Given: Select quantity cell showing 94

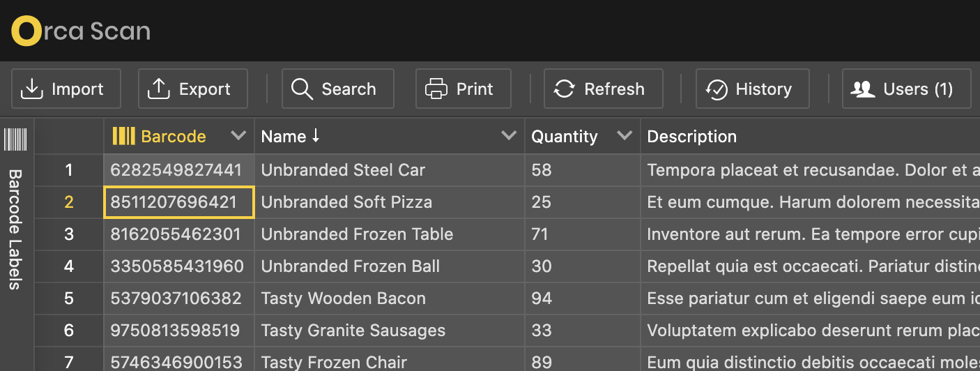Looking at the screenshot, I should tap(542, 298).
